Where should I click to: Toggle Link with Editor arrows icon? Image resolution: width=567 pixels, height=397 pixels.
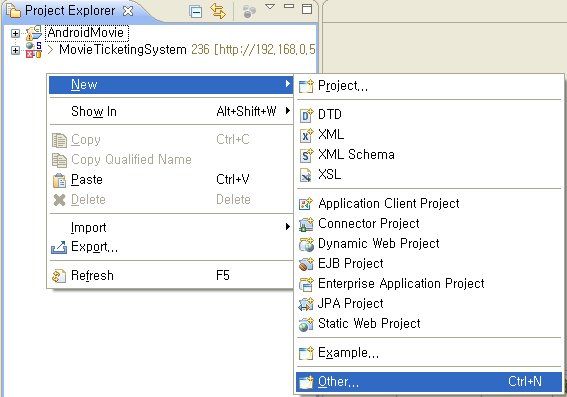[218, 12]
